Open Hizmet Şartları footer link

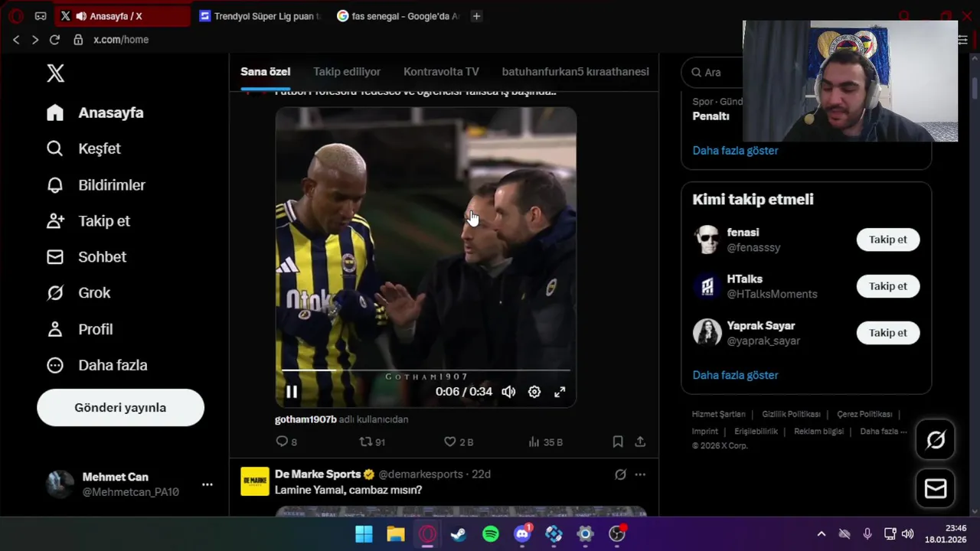(x=718, y=414)
